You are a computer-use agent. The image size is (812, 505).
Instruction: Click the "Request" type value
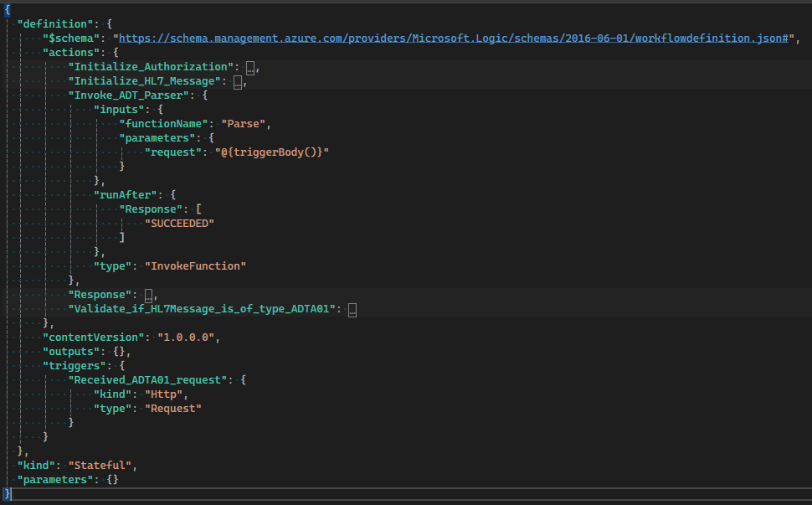[173, 409]
